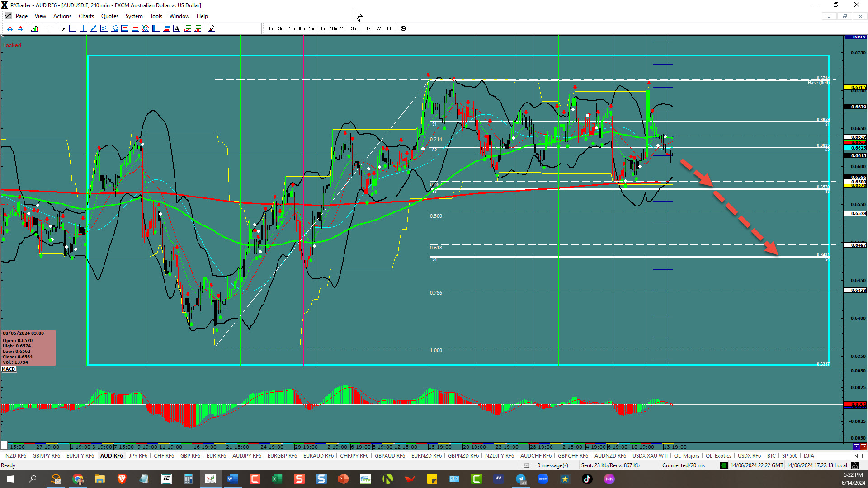The image size is (868, 488).
Task: Switch to the DJIA tab
Action: tap(809, 456)
